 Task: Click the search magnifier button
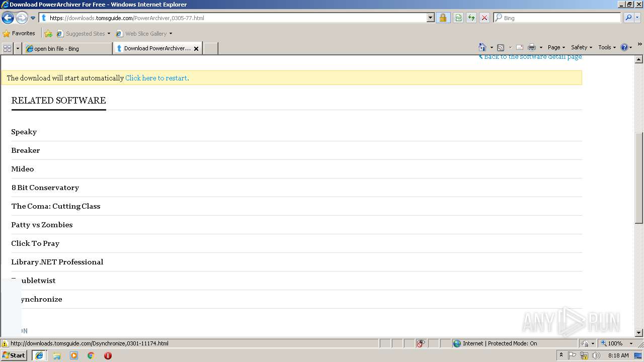point(628,18)
